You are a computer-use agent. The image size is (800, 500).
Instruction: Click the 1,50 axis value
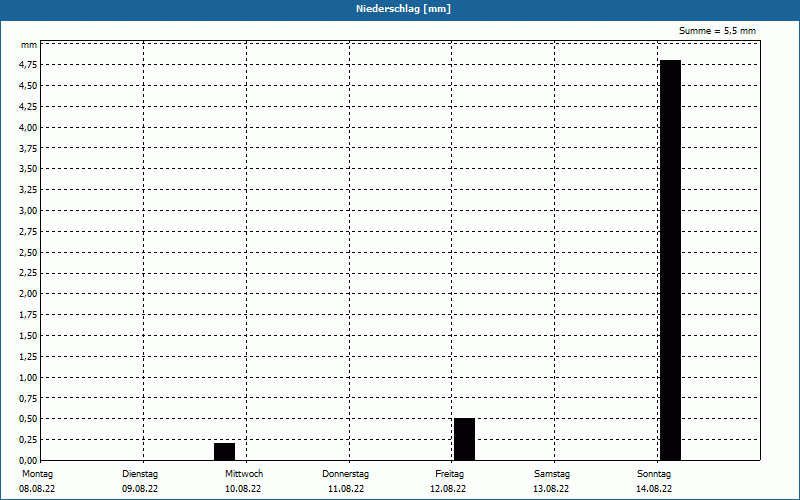click(x=29, y=336)
